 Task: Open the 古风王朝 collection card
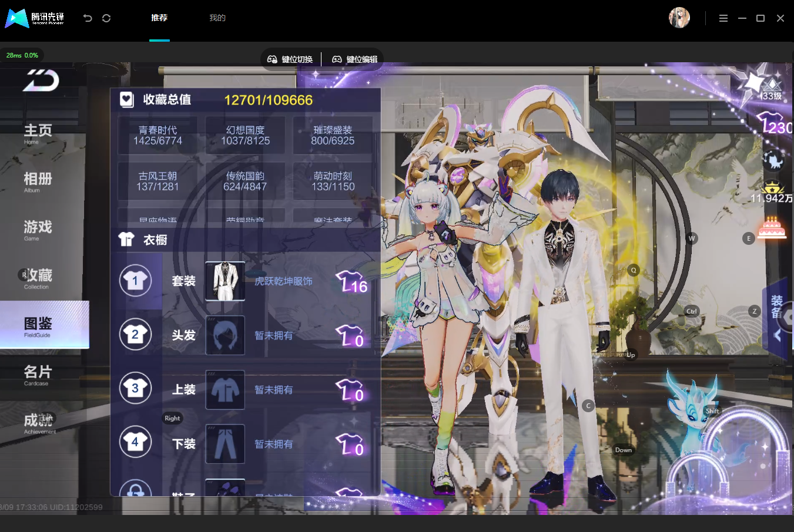(158, 181)
